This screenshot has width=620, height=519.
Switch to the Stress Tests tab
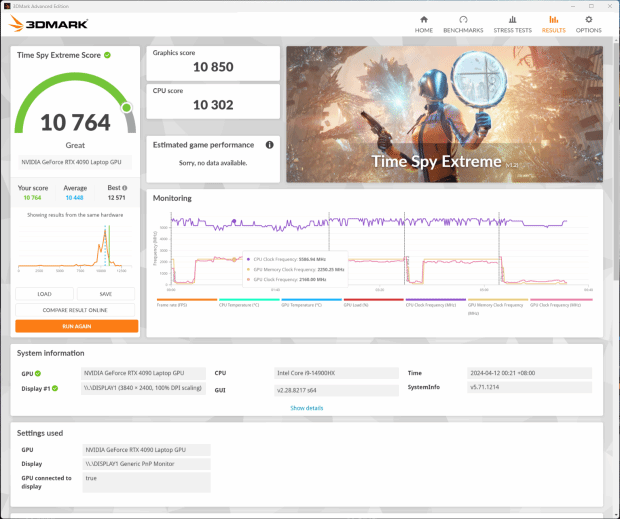click(x=512, y=25)
